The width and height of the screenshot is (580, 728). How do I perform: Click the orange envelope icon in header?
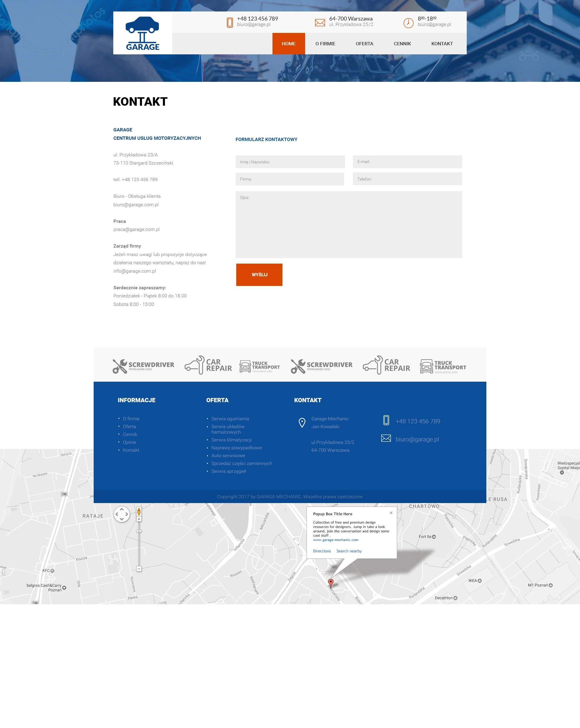point(320,23)
